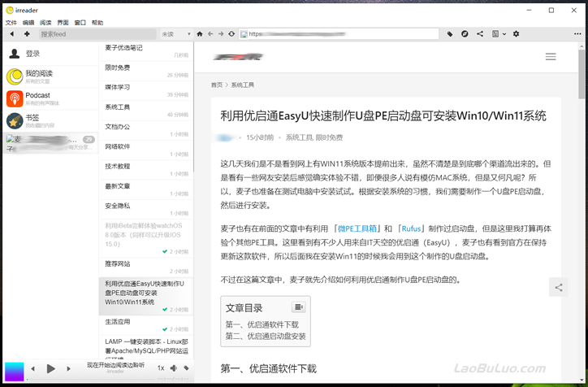
Task: Open Podcast in the sidebar
Action: (50, 98)
